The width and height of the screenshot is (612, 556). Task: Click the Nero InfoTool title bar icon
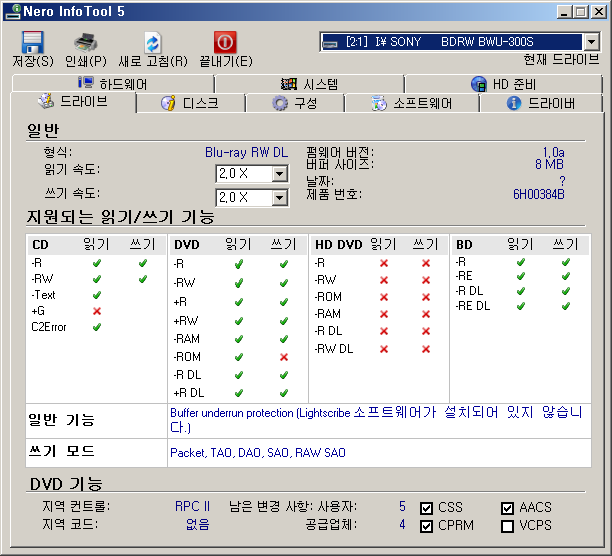[x=13, y=11]
